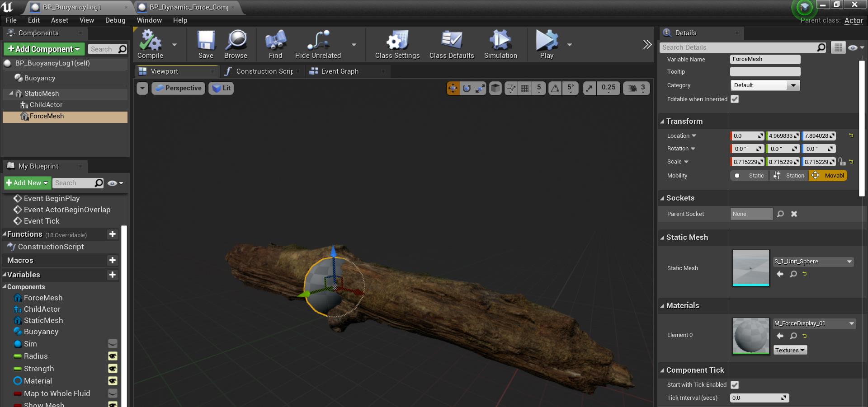Toggle world/local coordinate system cube
Viewport: 868px width, 407px height.
click(495, 88)
